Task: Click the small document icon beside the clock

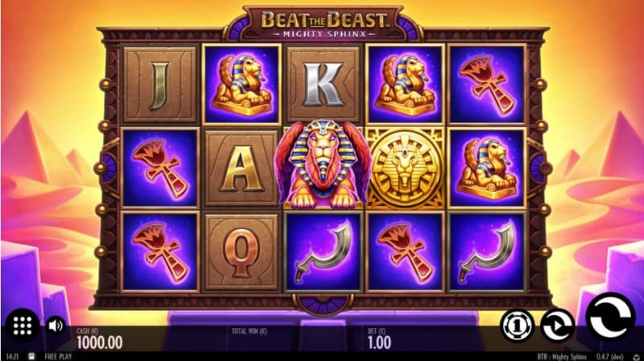Action: click(31, 356)
